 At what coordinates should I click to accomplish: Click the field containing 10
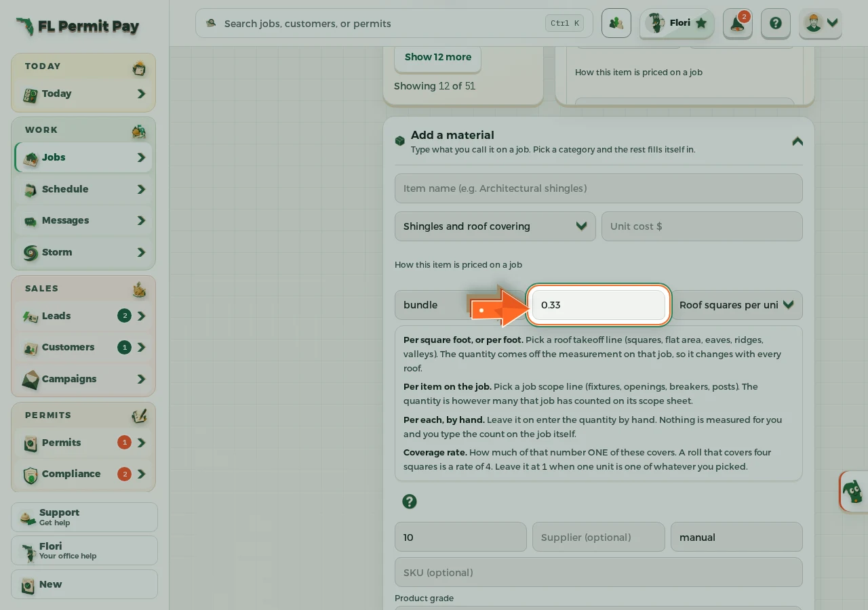(460, 537)
